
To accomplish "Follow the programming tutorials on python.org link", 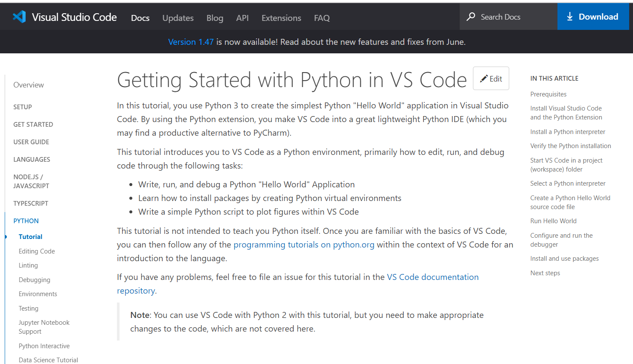I will point(304,245).
